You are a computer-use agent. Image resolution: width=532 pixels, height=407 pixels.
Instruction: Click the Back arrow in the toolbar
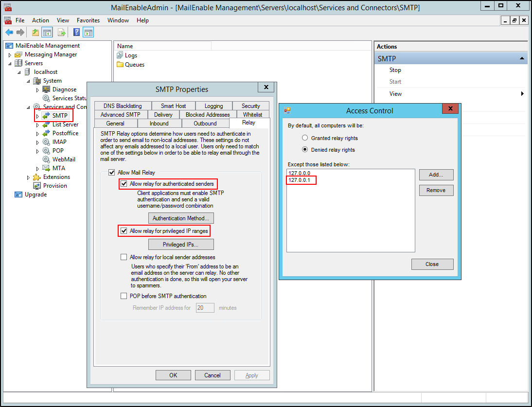coord(9,33)
